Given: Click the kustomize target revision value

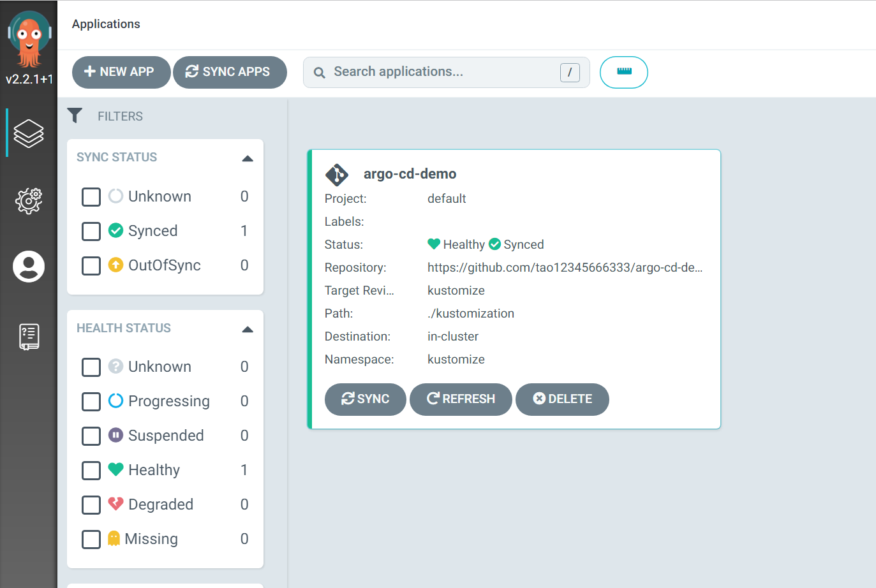Looking at the screenshot, I should tap(456, 291).
